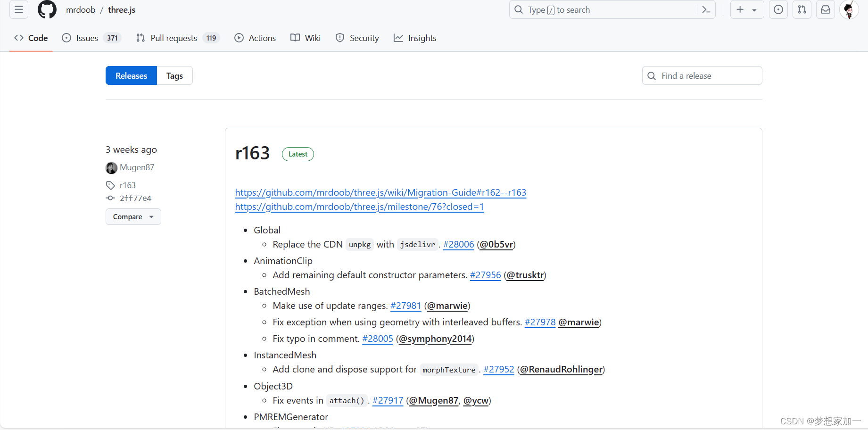Open the command palette icon
This screenshot has width=868, height=430.
(706, 9)
